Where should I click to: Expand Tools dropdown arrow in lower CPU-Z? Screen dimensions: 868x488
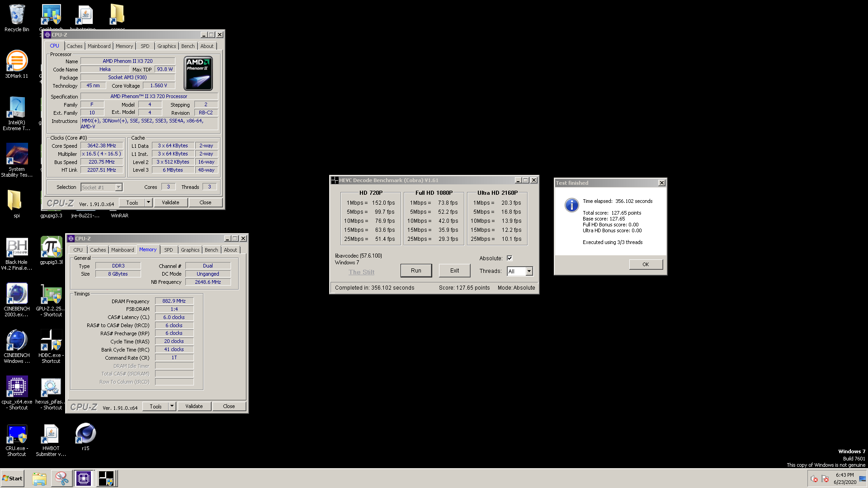(x=172, y=406)
